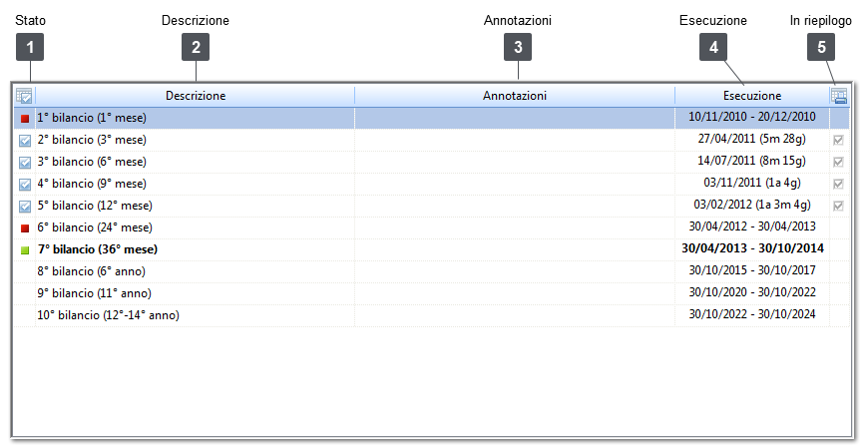Screen dimensions: 868x448
Task: Click completed status icon of 5° bilancio
Action: coord(25,207)
